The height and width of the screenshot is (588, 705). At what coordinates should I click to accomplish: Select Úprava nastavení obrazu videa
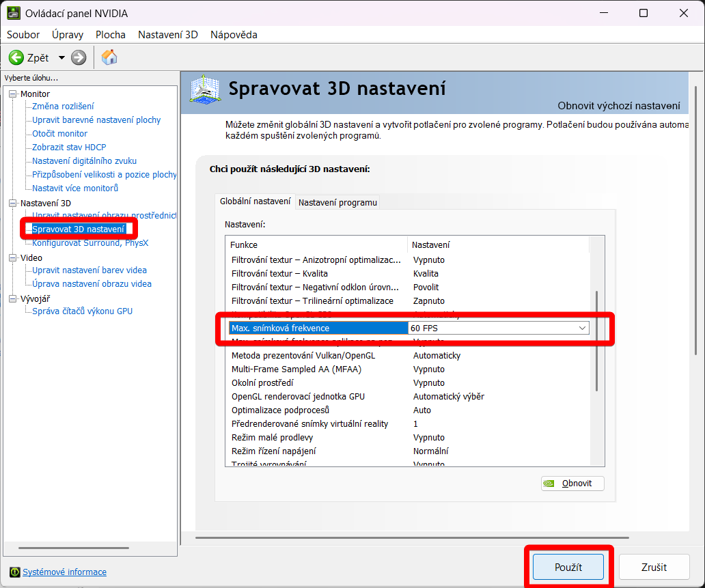(92, 283)
